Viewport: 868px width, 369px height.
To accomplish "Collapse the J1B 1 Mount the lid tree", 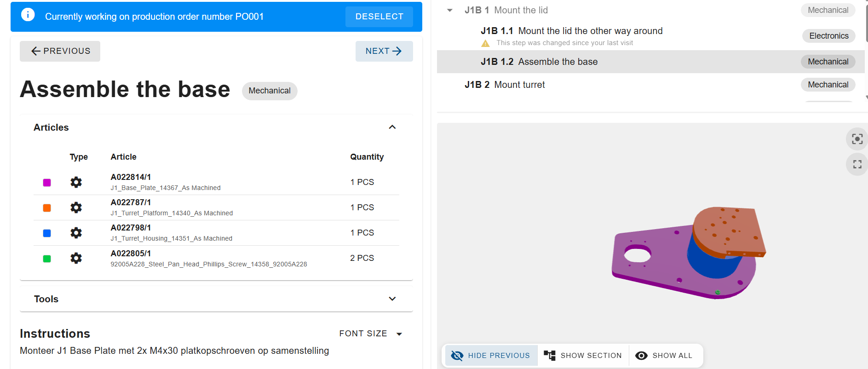I will [x=449, y=10].
